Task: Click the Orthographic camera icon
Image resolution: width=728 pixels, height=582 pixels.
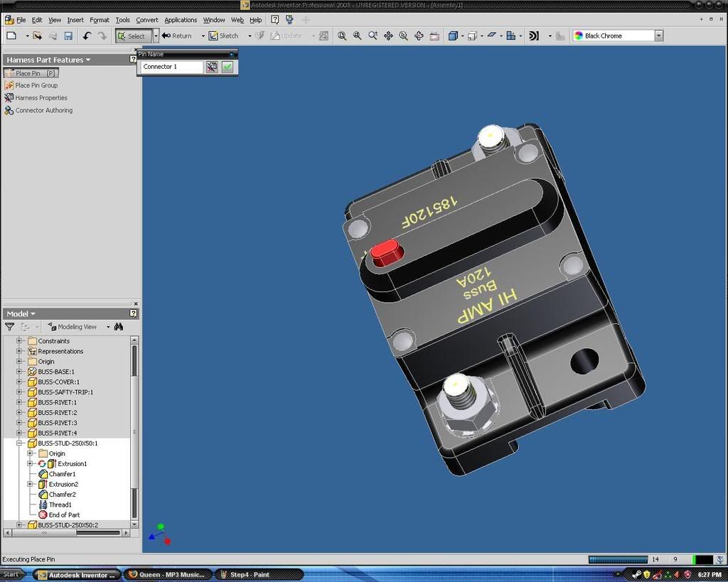Action: [x=472, y=36]
